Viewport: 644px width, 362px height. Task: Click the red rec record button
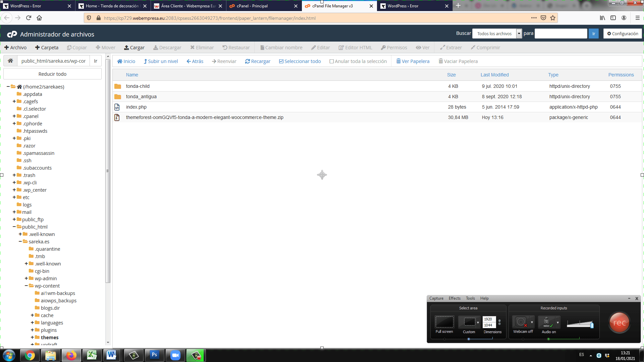click(x=619, y=322)
